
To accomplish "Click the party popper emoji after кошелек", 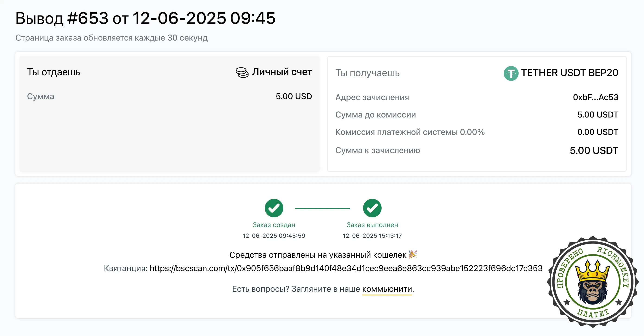I will point(413,255).
